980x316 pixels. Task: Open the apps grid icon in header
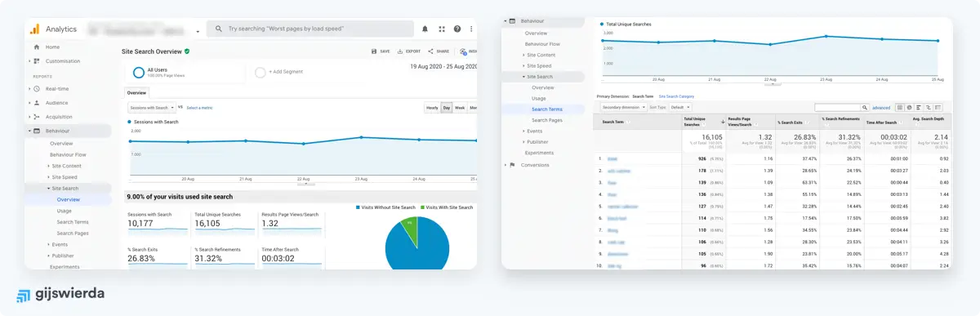click(x=441, y=29)
